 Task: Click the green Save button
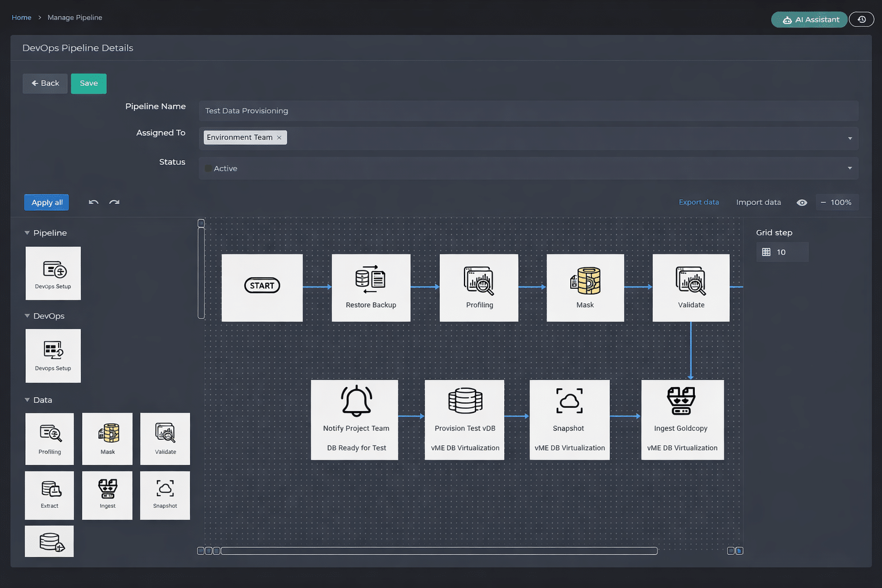pyautogui.click(x=88, y=83)
